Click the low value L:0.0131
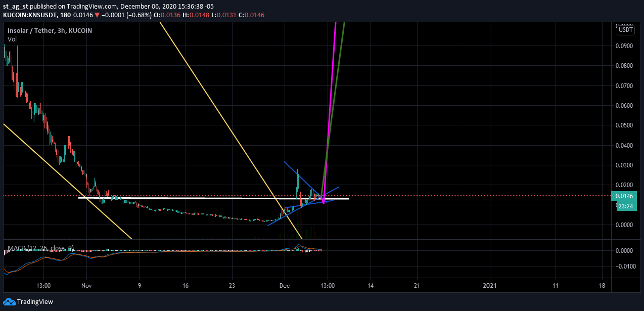This screenshot has width=644, height=311. click(x=225, y=15)
